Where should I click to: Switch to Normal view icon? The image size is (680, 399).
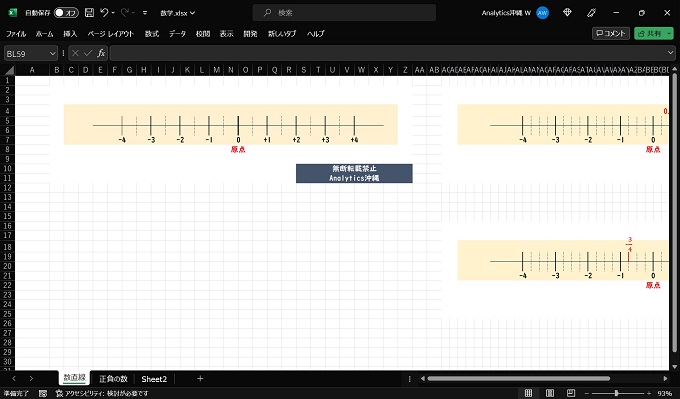528,393
